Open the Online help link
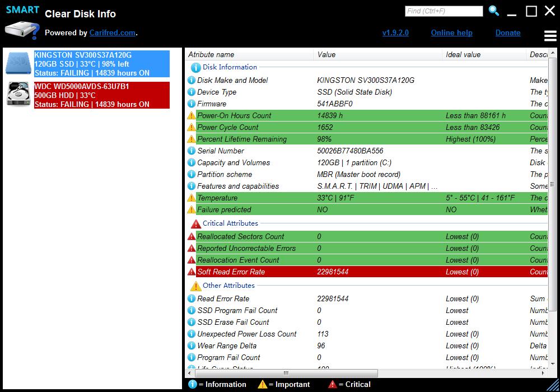560x392 pixels. click(451, 32)
